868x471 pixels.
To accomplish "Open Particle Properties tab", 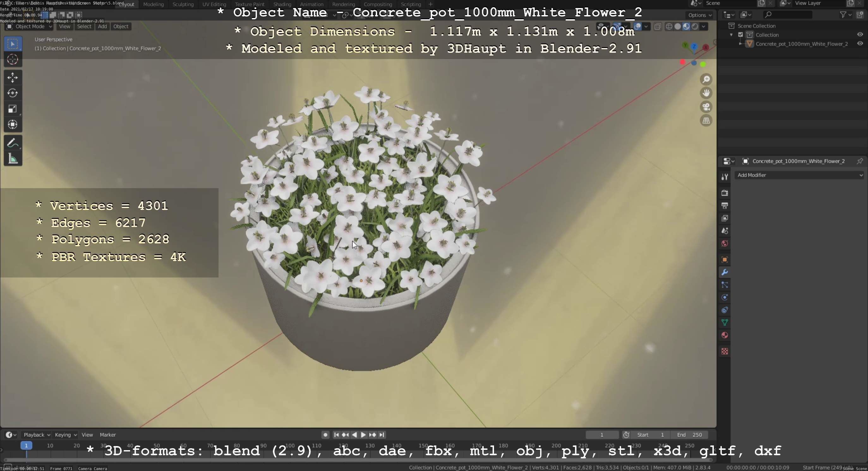I will pos(725,285).
